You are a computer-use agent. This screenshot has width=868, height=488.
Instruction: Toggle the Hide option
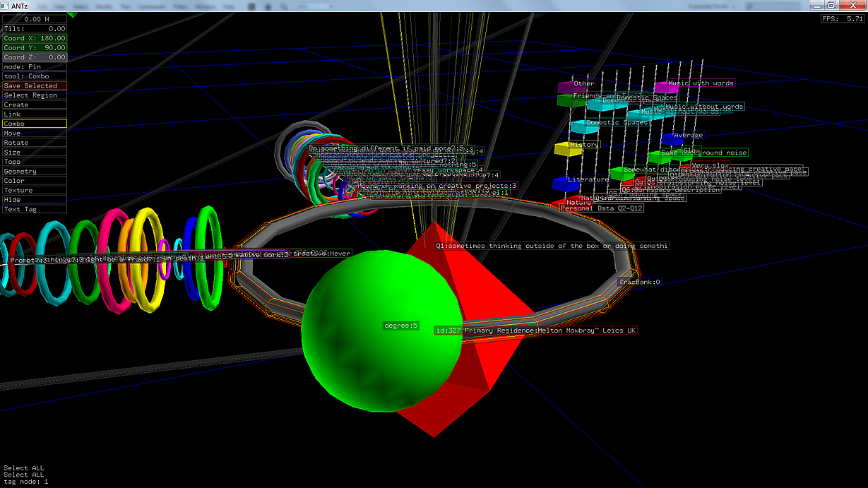tap(35, 200)
